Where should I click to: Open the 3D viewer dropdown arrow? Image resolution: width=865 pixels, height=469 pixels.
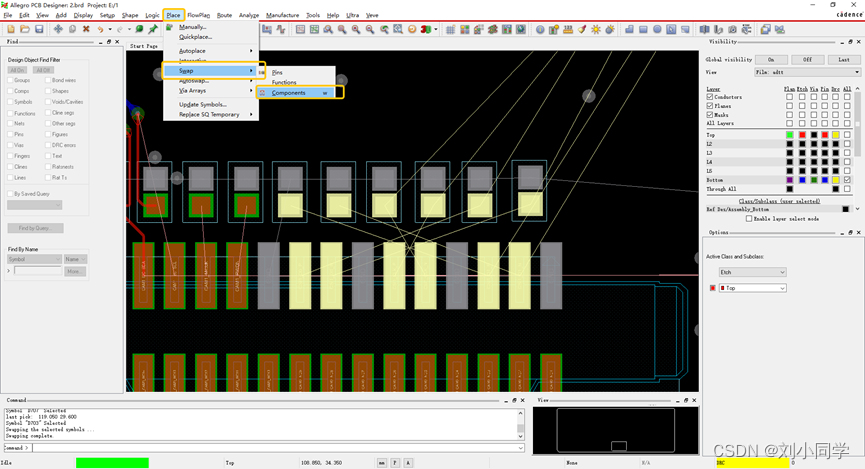click(436, 29)
